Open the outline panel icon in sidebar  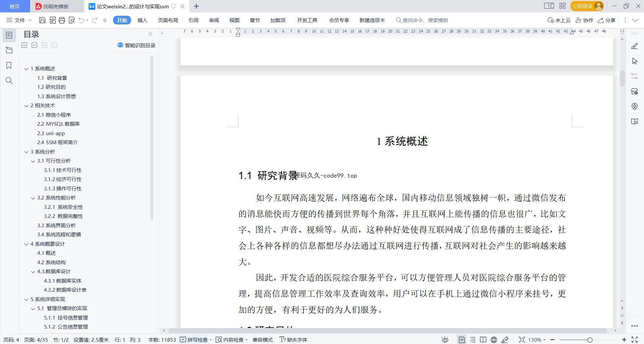[9, 35]
